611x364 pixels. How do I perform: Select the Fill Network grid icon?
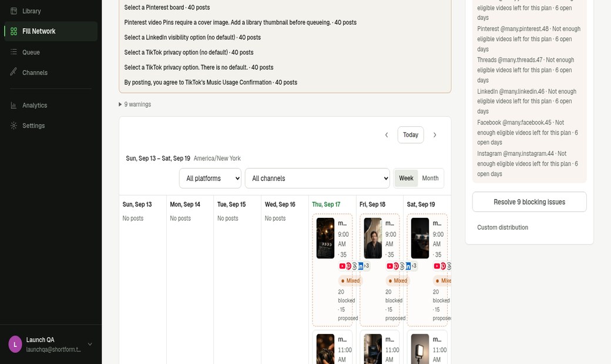14,31
